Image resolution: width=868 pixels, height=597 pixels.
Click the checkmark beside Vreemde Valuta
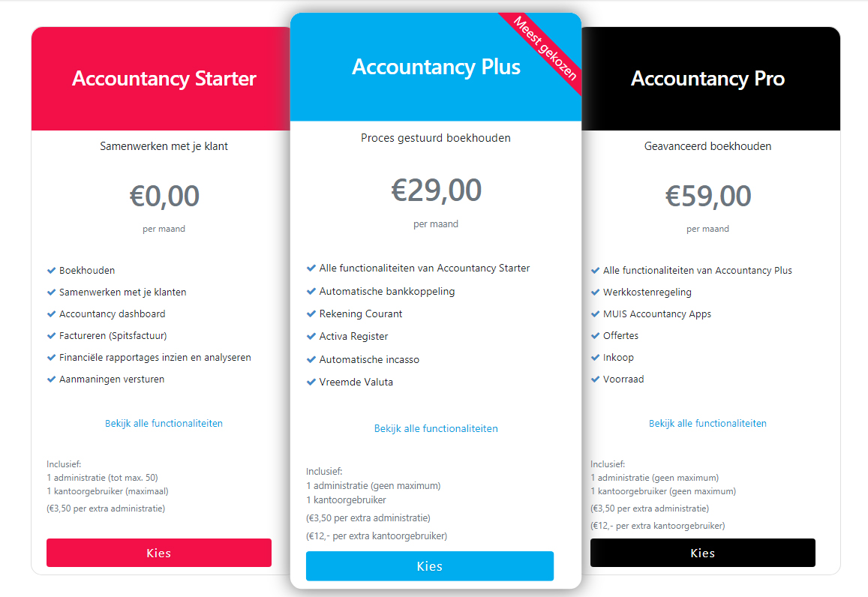pos(311,382)
